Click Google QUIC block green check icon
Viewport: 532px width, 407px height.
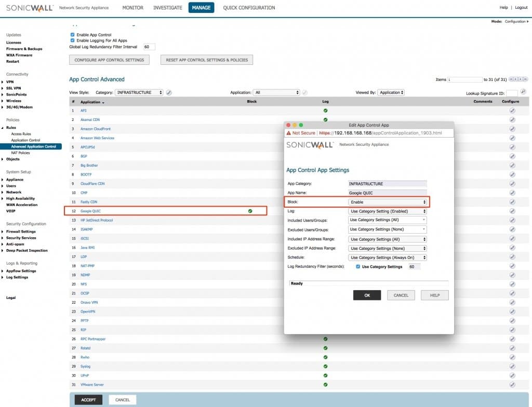coord(250,211)
